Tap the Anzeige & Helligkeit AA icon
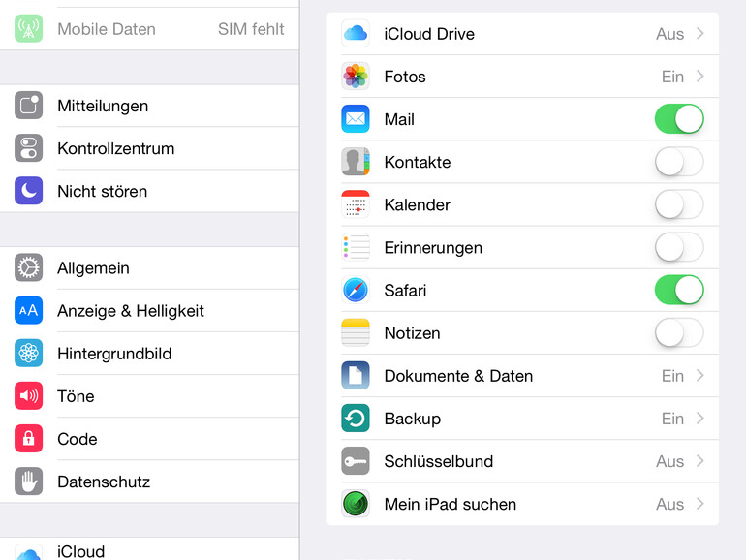 point(28,310)
